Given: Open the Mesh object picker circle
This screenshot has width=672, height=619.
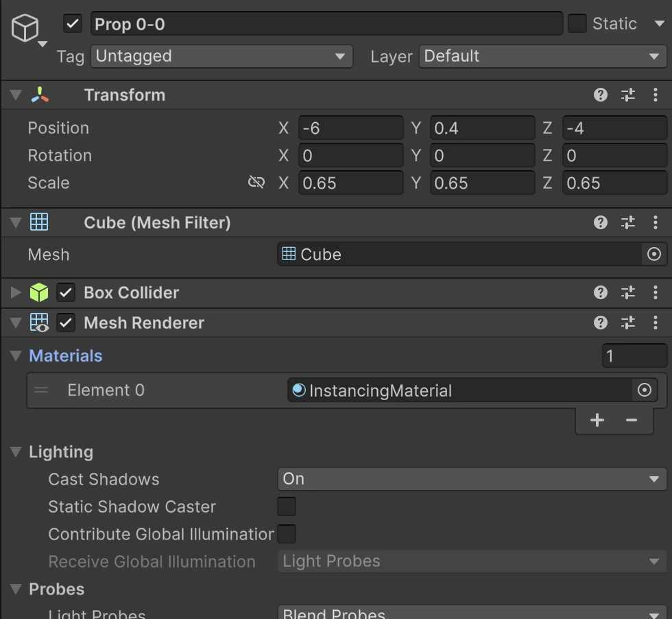Looking at the screenshot, I should point(653,255).
